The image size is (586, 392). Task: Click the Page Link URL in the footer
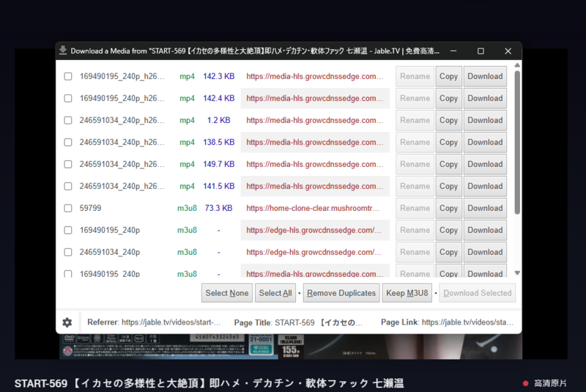tap(467, 322)
